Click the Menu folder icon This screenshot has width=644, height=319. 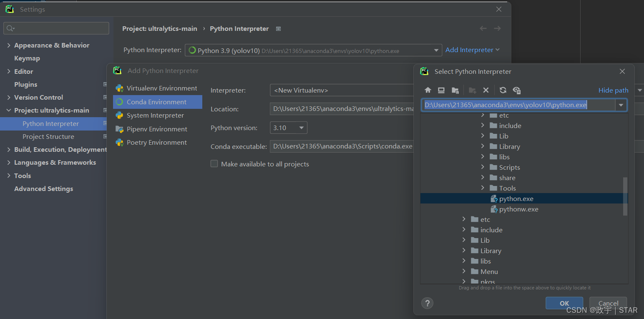click(474, 271)
